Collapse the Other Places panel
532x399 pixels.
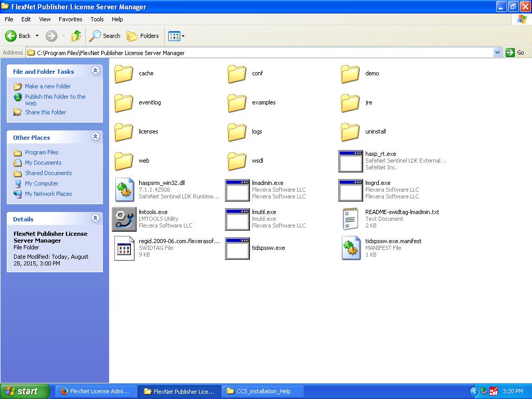pyautogui.click(x=96, y=137)
